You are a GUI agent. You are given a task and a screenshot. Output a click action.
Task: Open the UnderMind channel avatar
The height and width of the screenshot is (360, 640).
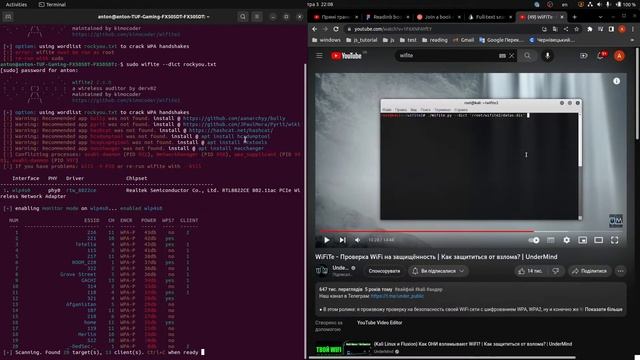point(322,271)
